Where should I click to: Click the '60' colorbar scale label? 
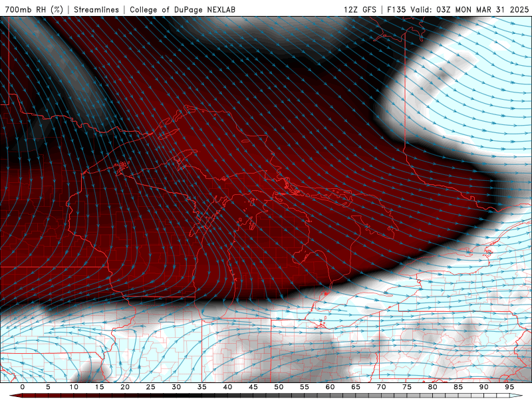coord(330,387)
